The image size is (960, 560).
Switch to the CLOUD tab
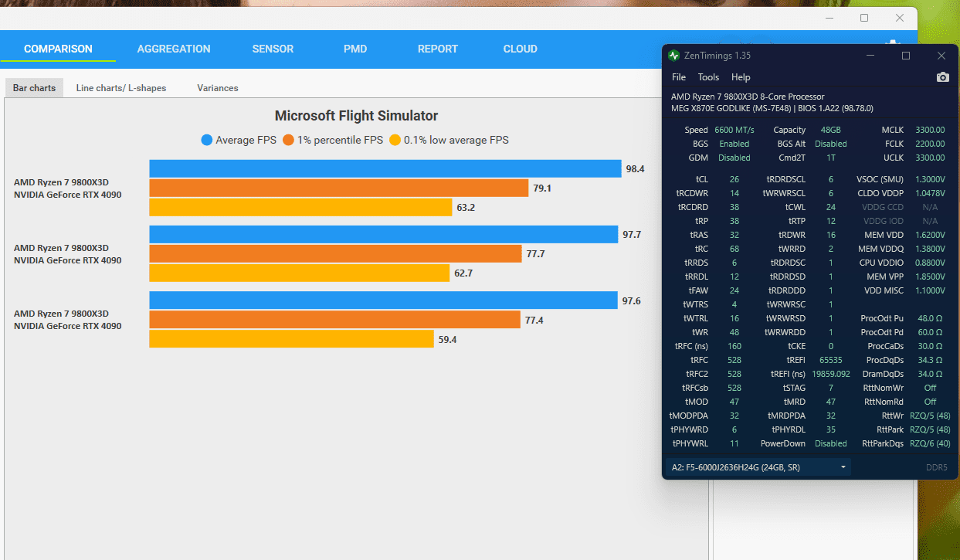(521, 49)
